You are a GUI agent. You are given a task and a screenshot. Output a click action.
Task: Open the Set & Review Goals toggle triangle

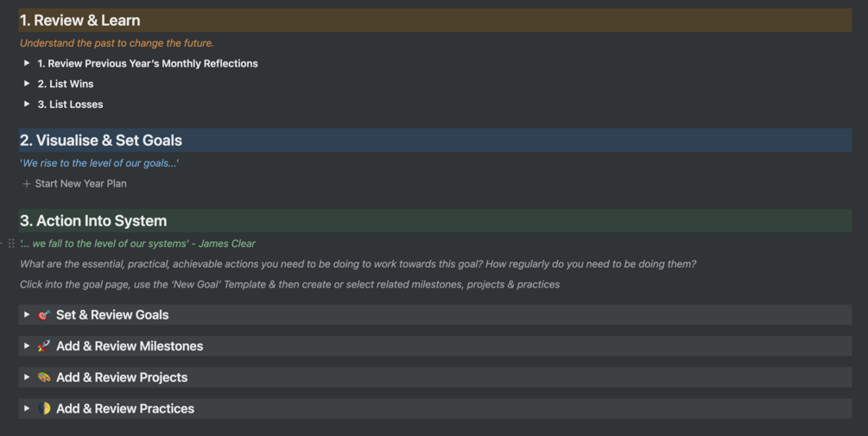(x=27, y=315)
